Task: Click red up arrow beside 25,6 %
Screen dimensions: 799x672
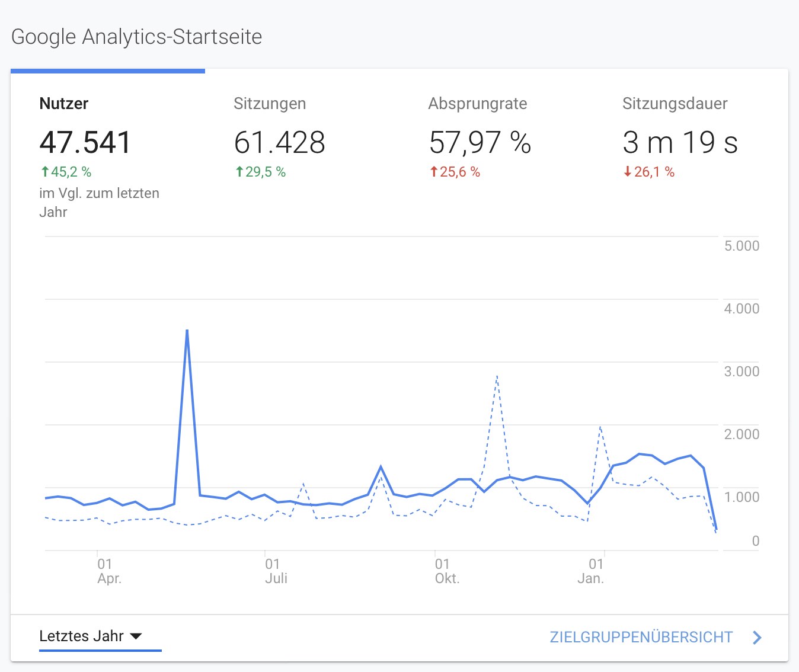Action: [x=434, y=172]
